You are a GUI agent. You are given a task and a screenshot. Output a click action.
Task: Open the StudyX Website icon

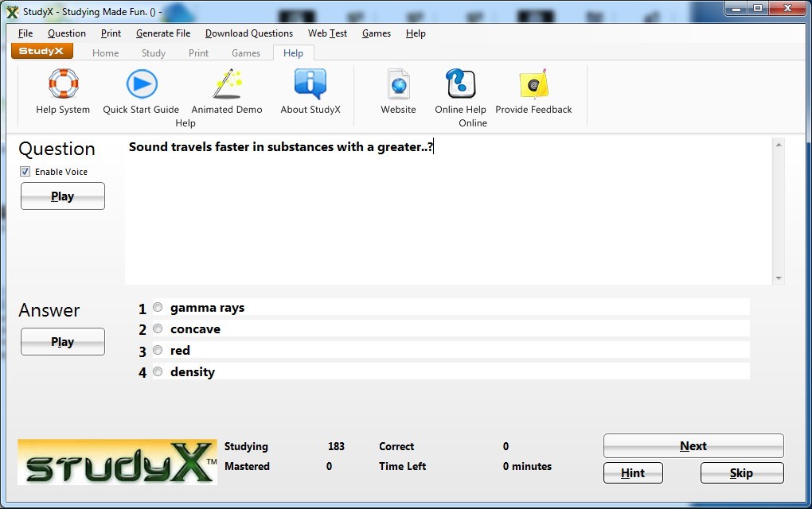point(399,84)
